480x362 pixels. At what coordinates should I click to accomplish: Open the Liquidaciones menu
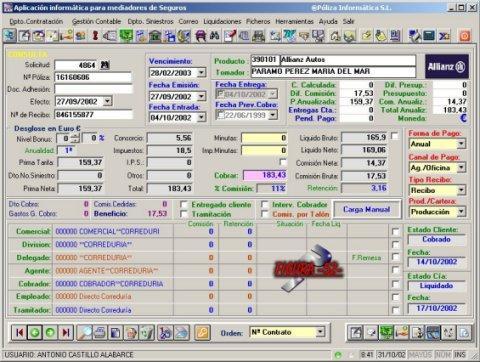(222, 21)
